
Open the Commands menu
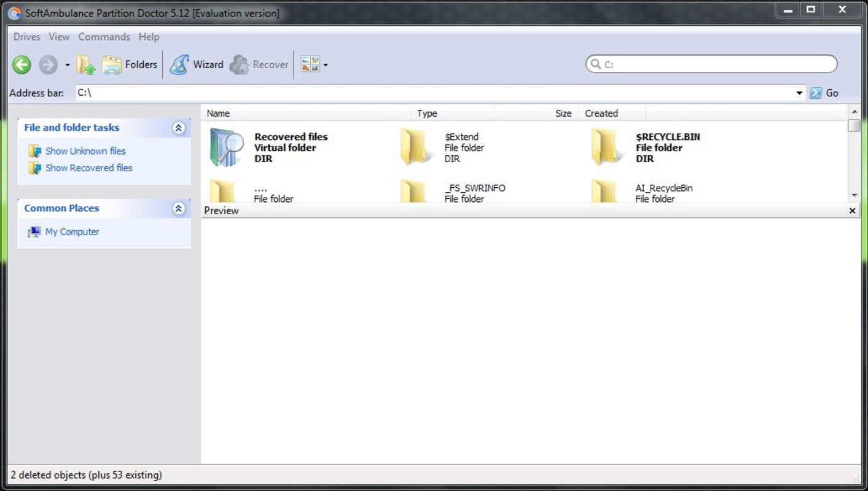click(x=104, y=37)
